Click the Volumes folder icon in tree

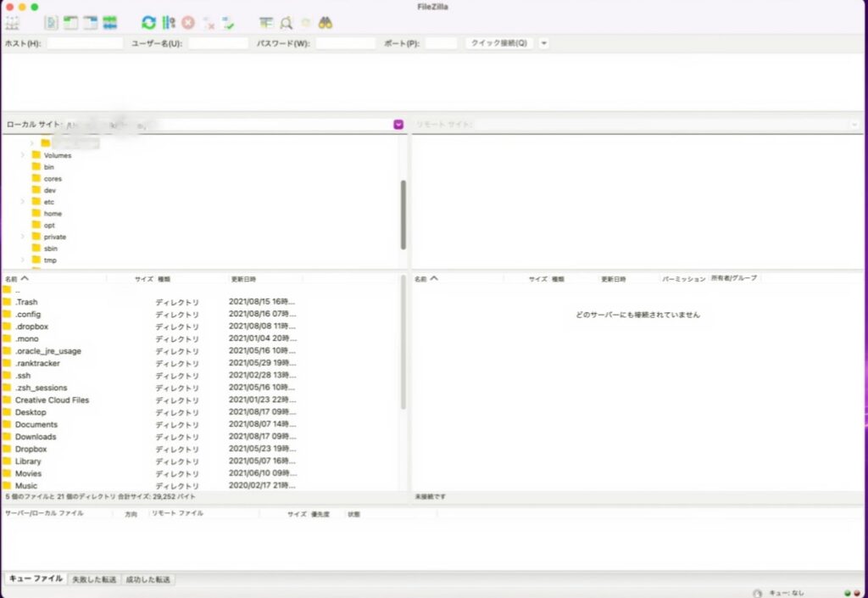pyautogui.click(x=36, y=155)
